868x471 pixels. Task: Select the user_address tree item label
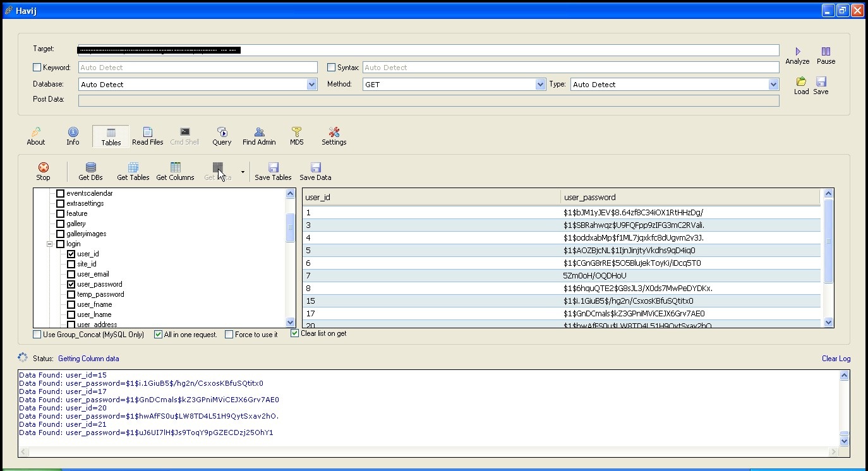click(x=97, y=325)
